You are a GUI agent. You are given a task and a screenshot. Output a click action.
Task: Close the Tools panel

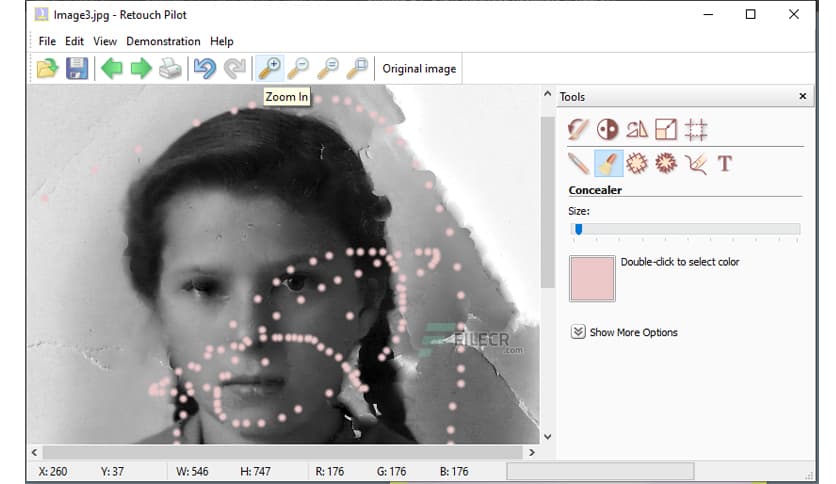[802, 96]
